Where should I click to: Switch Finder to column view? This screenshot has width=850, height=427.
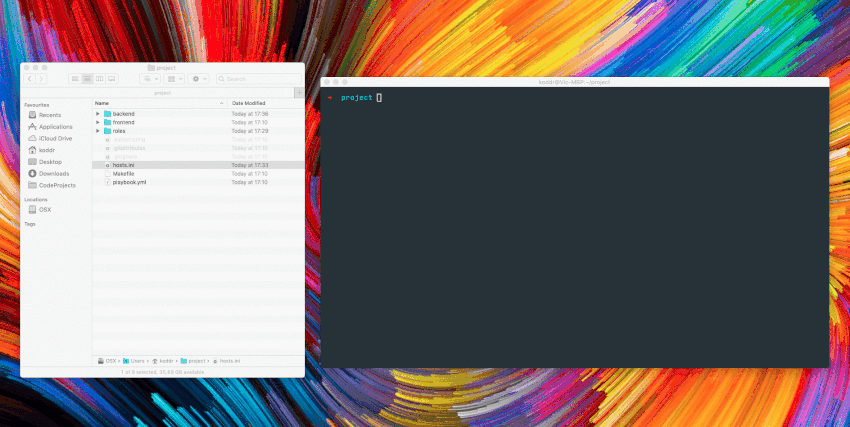click(99, 79)
